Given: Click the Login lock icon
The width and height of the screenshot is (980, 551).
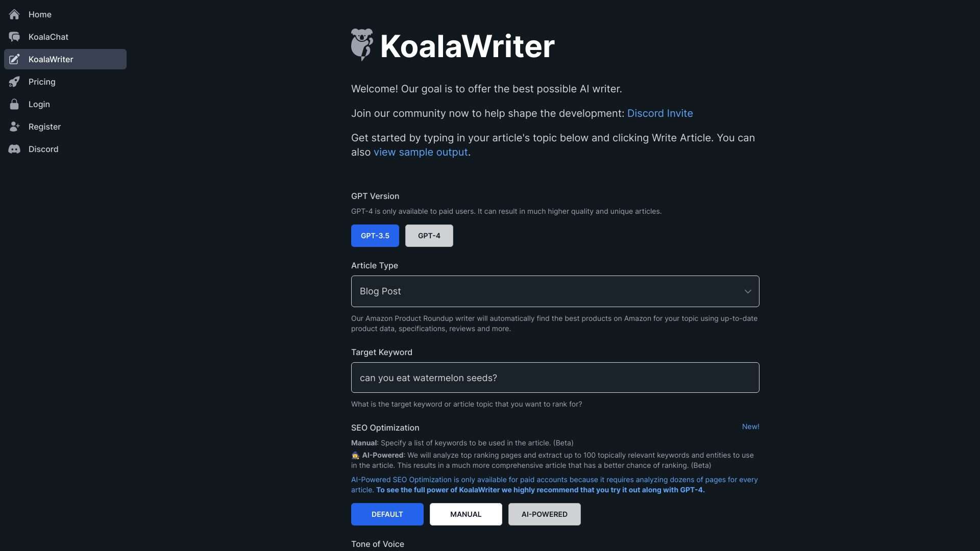Looking at the screenshot, I should coord(14,104).
